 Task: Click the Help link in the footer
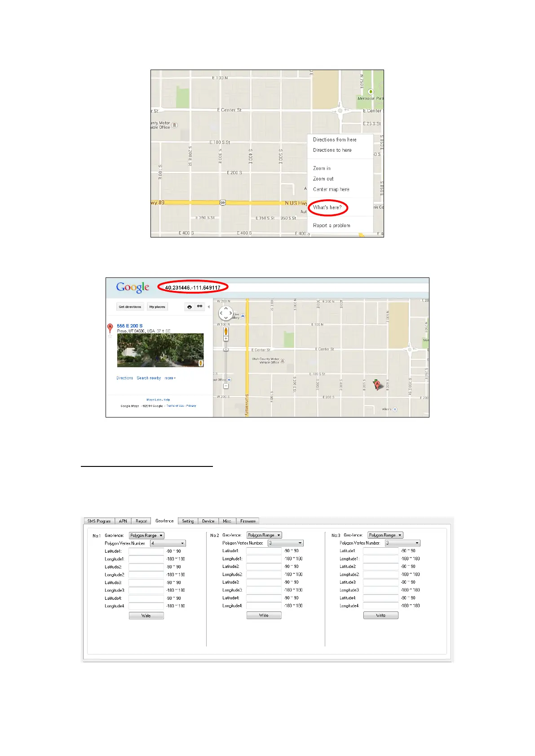click(167, 400)
